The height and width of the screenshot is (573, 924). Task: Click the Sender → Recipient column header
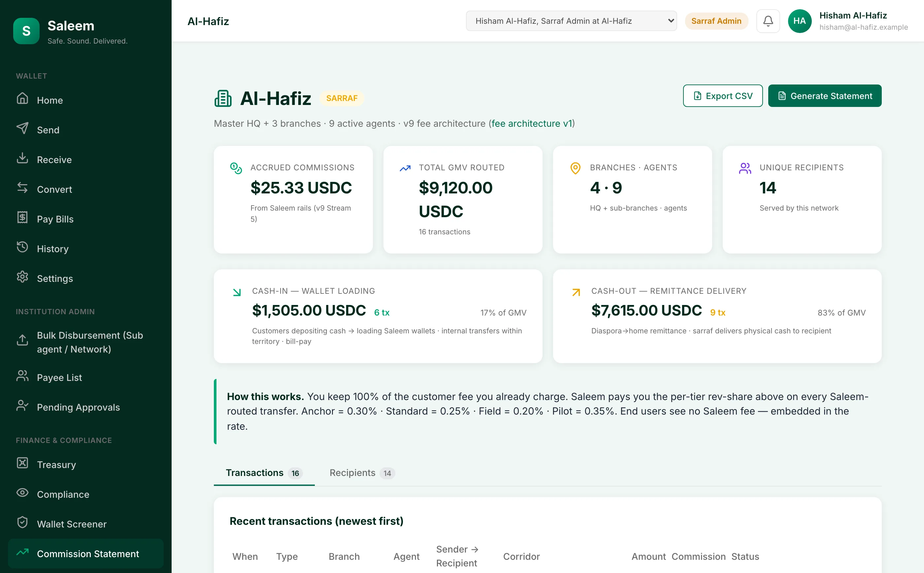coord(457,556)
